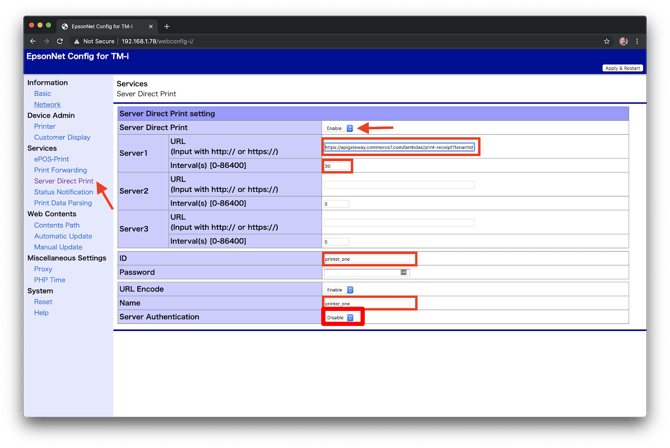This screenshot has width=670, height=448.
Task: Open ePOS-Print in the sidebar
Action: (51, 159)
